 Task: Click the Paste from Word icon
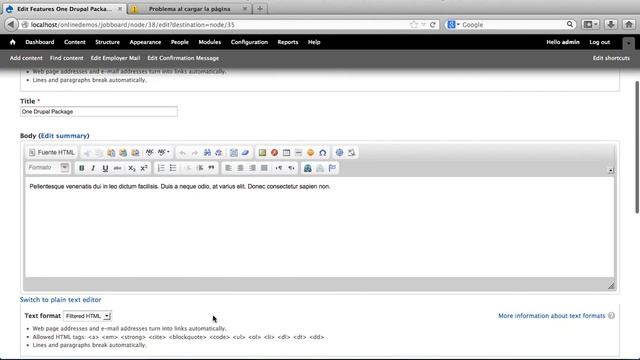coord(135,153)
